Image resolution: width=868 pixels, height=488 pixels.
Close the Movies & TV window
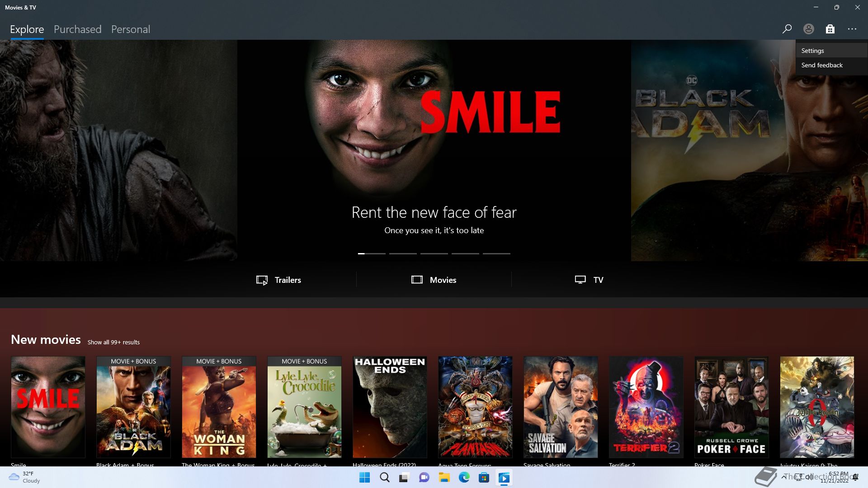tap(858, 7)
